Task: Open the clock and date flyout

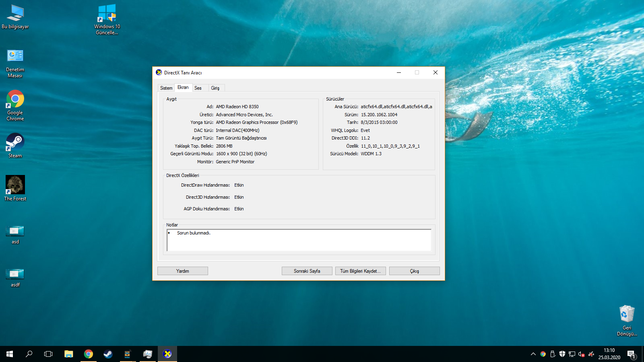Action: point(609,354)
